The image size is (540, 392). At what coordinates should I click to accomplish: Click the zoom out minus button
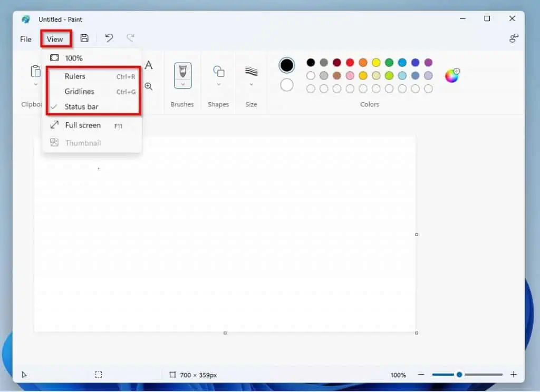[x=421, y=375]
